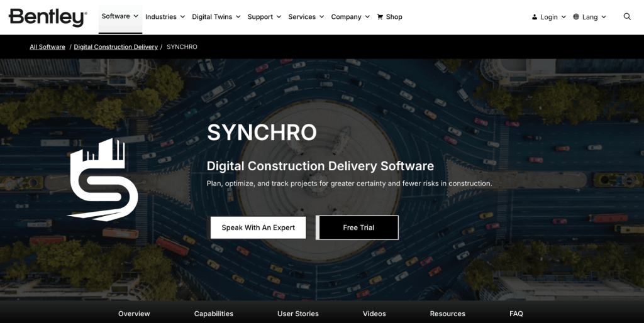Screen dimensions: 644x323
Task: Open the search magnifier icon
Action: 627,16
